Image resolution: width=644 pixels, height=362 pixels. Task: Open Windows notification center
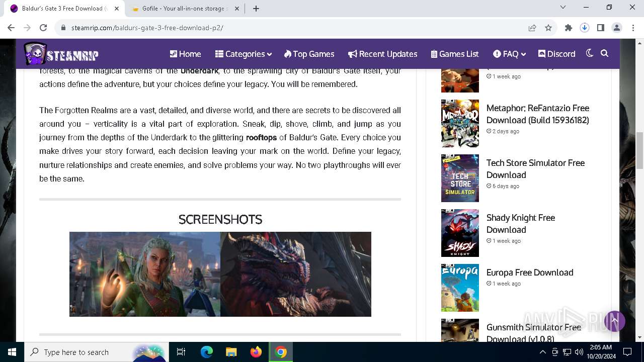pos(627,352)
